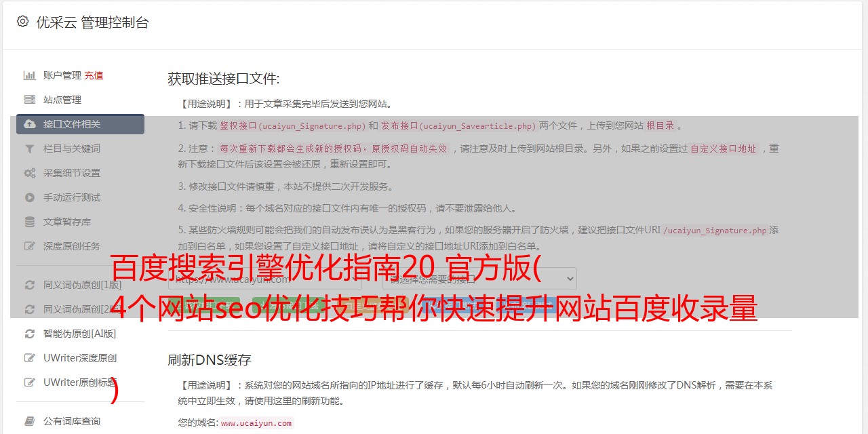The width and height of the screenshot is (868, 434).
Task: Click the green 鉴权接口下载 button
Action: point(204,307)
